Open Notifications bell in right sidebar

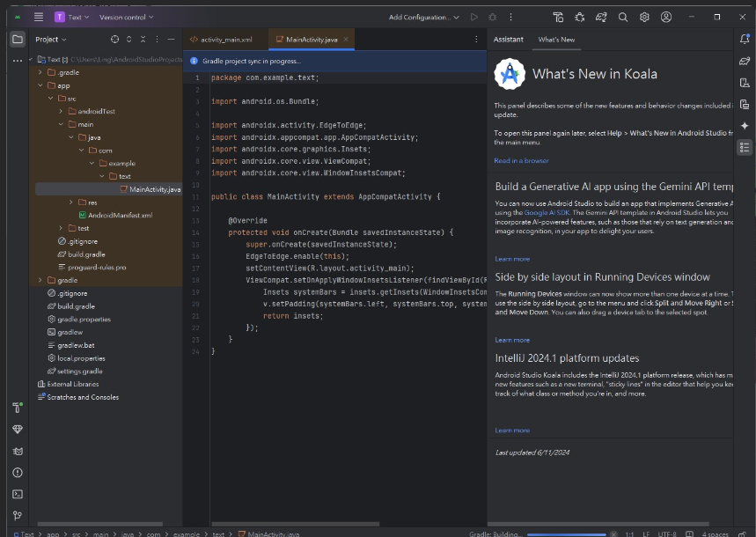tap(745, 39)
